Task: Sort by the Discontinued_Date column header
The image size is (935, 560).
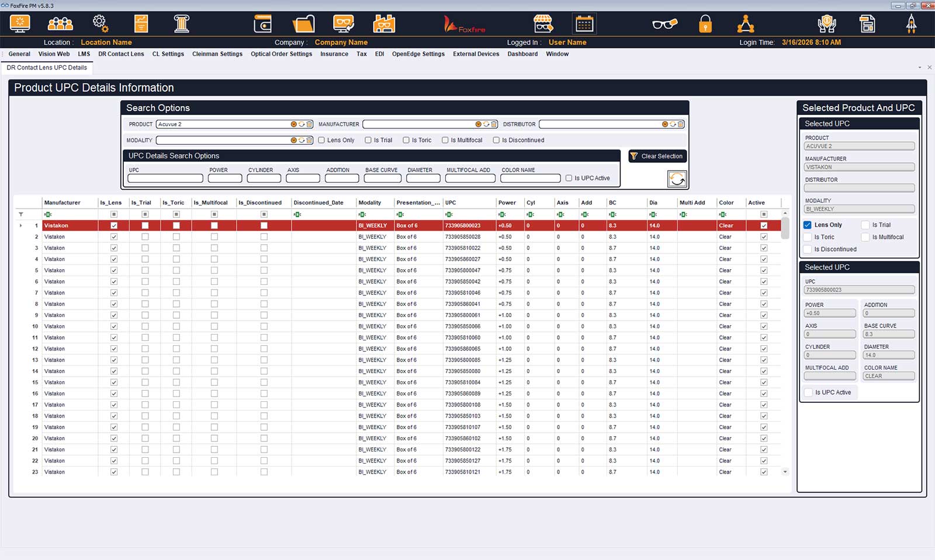Action: pyautogui.click(x=324, y=203)
